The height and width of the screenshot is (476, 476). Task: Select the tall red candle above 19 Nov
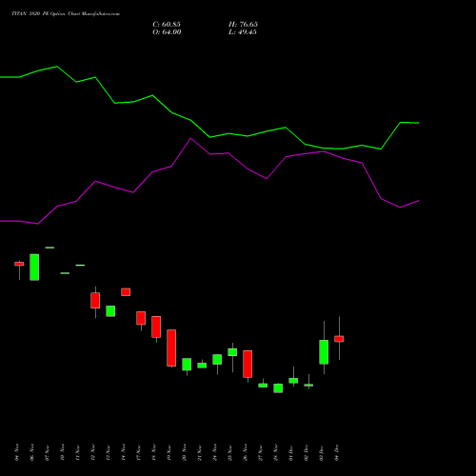tap(171, 348)
